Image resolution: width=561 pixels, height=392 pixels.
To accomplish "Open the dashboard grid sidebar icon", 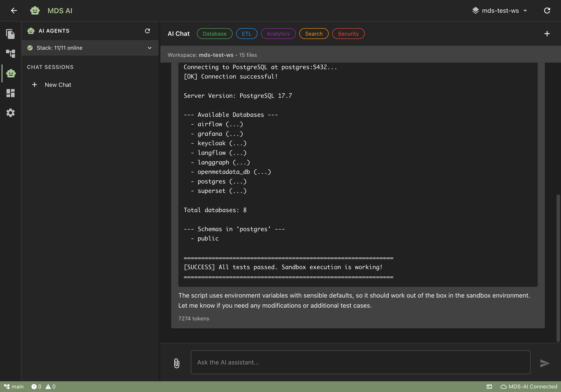I will [11, 93].
